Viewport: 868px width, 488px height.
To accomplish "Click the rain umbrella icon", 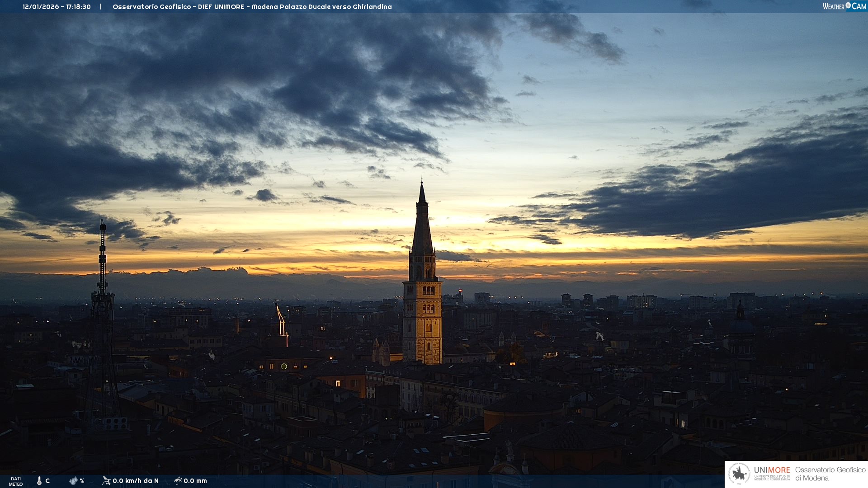I will point(178,481).
